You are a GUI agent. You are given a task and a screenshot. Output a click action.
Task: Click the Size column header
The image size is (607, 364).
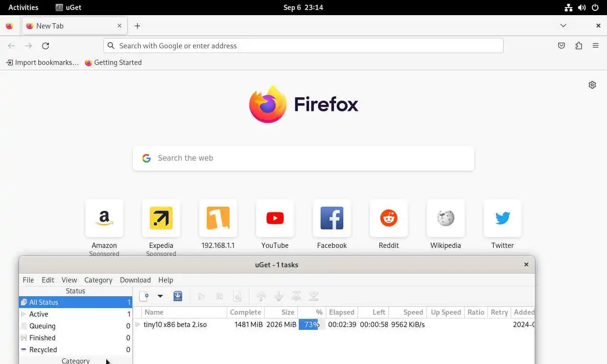point(281,312)
